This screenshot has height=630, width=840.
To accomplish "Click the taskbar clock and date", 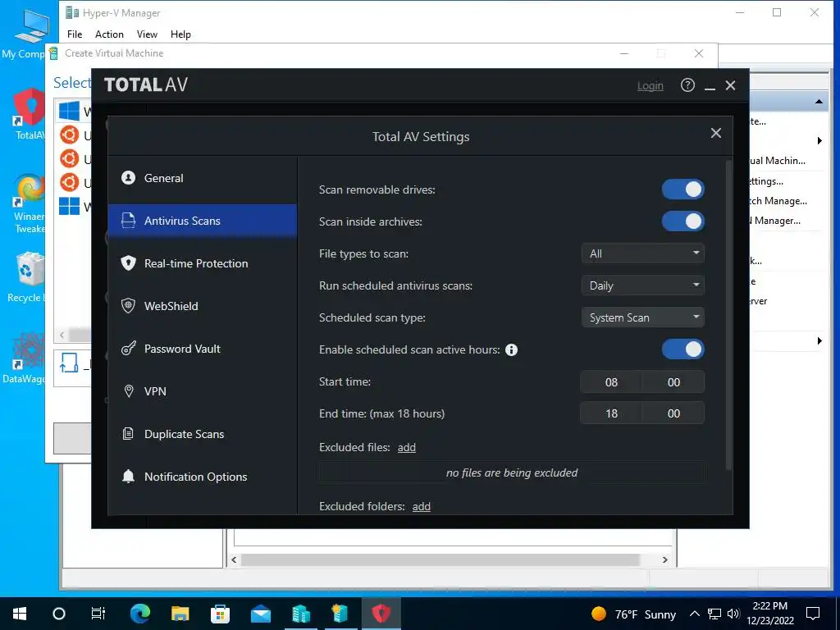I will [x=770, y=614].
